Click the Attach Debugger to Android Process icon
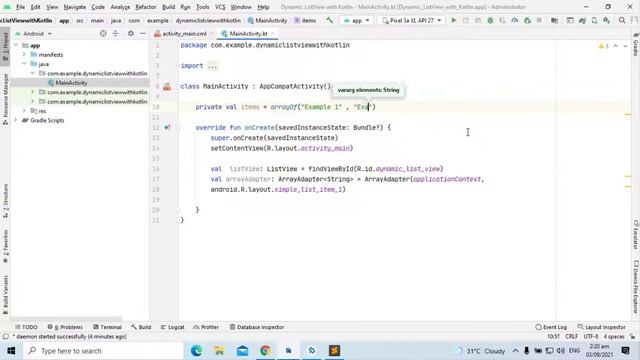Screen dimensions: 640x360 (x=527, y=20)
